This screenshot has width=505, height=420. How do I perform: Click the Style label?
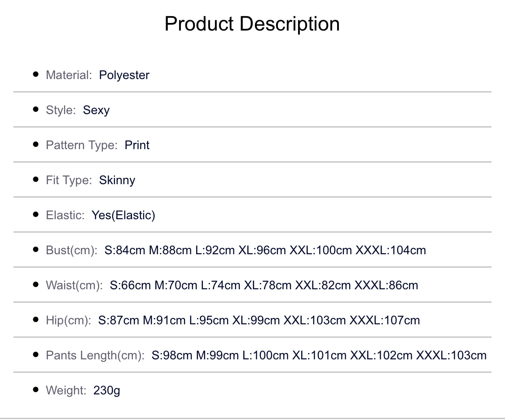pyautogui.click(x=61, y=110)
